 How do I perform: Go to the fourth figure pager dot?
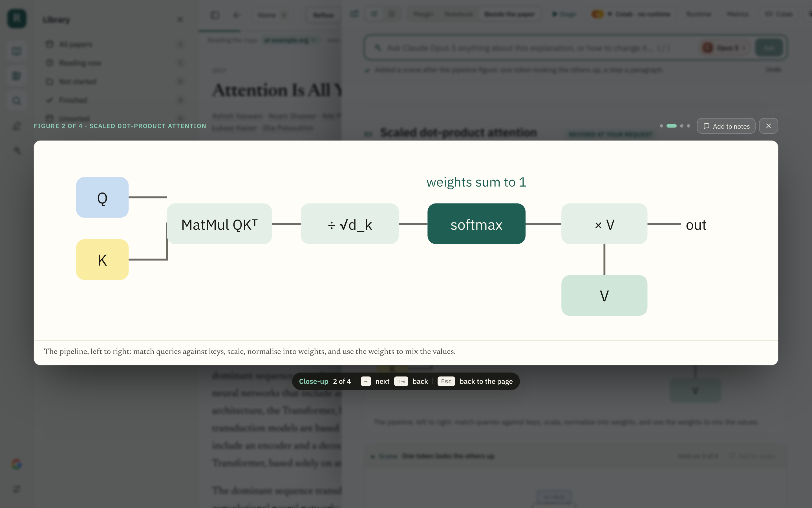pos(689,126)
